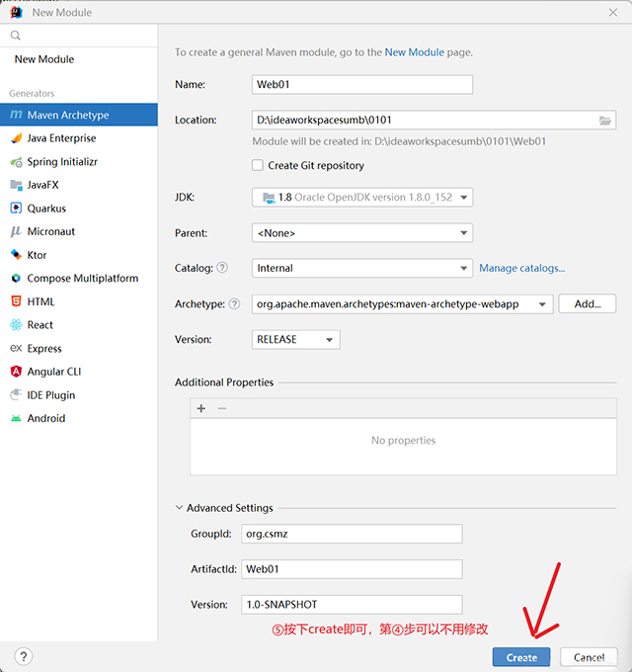
Task: Select the Spring Initializr generator
Action: (x=62, y=161)
